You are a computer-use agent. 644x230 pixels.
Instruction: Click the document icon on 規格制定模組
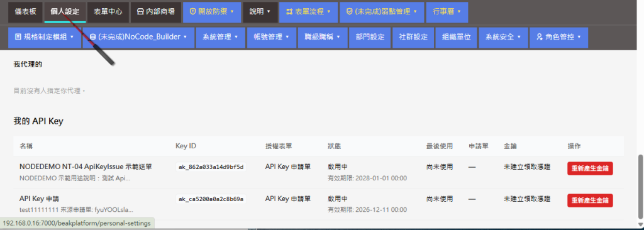pyautogui.click(x=18, y=37)
